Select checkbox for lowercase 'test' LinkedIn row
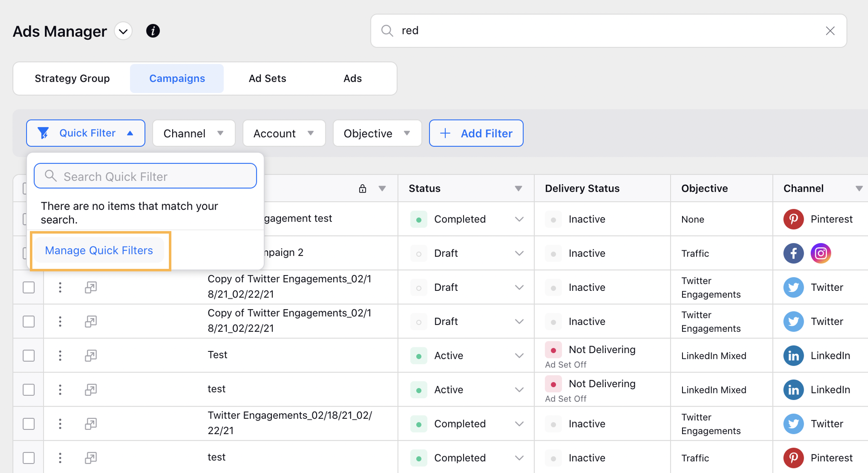Image resolution: width=868 pixels, height=473 pixels. point(29,390)
